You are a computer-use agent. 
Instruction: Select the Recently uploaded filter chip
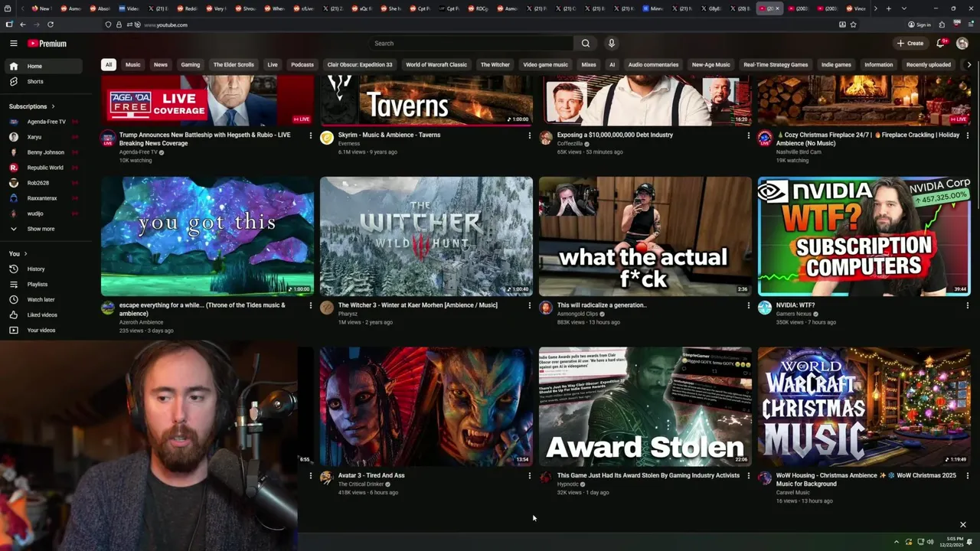(929, 65)
